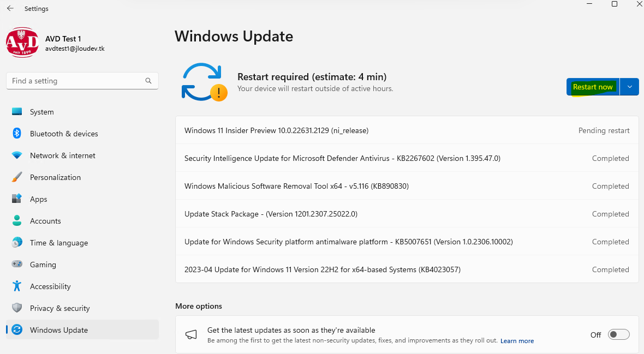Click the AvD account profile picture
The width and height of the screenshot is (644, 354).
click(x=22, y=43)
